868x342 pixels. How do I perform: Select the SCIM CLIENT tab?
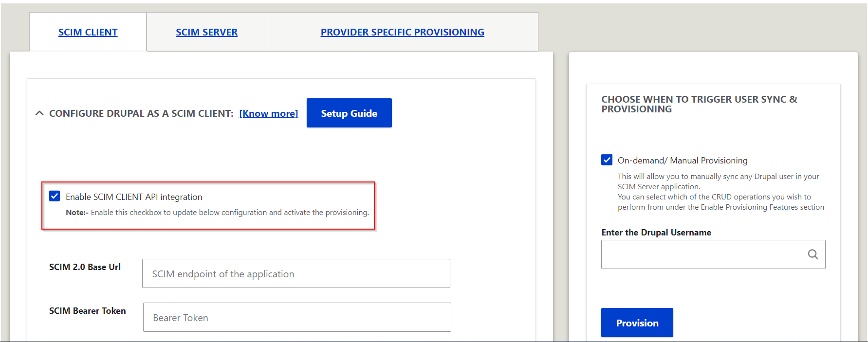tap(88, 32)
